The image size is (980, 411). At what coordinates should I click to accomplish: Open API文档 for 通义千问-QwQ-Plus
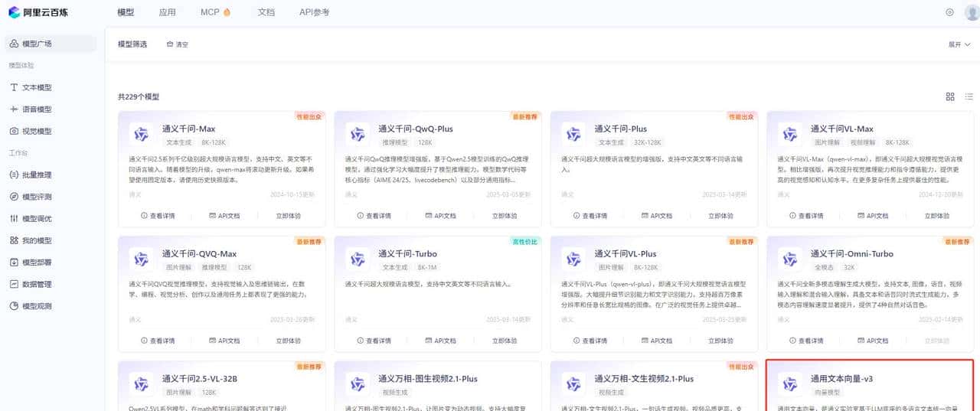pos(440,216)
